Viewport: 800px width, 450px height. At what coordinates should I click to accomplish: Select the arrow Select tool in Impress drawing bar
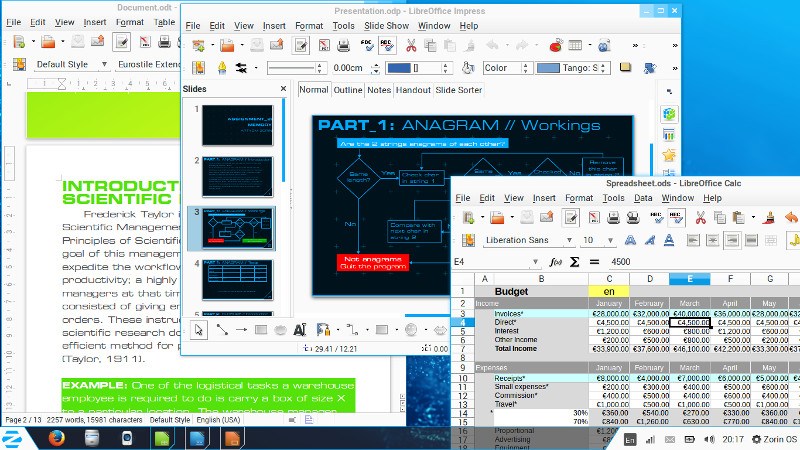tap(198, 329)
